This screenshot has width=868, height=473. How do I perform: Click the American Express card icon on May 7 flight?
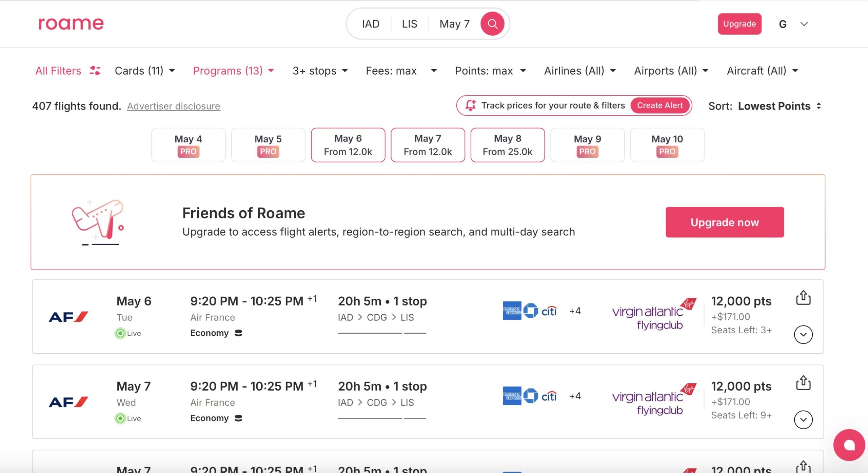[x=512, y=396]
